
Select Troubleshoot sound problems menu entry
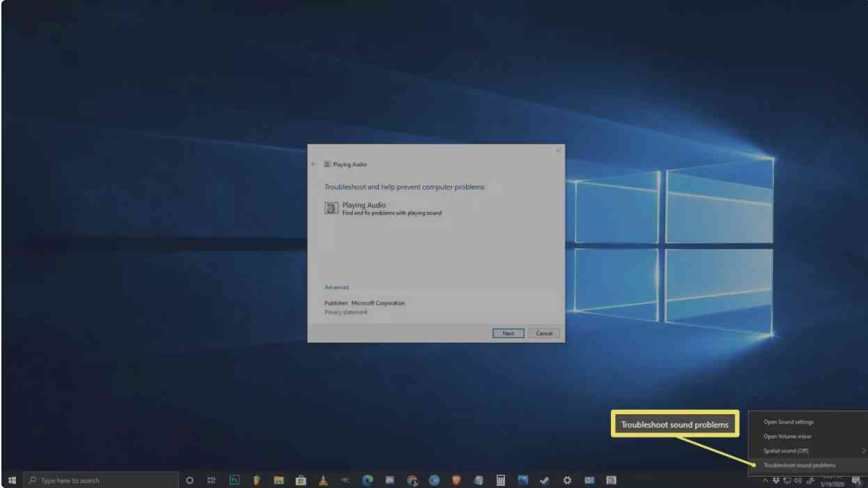[x=799, y=465]
